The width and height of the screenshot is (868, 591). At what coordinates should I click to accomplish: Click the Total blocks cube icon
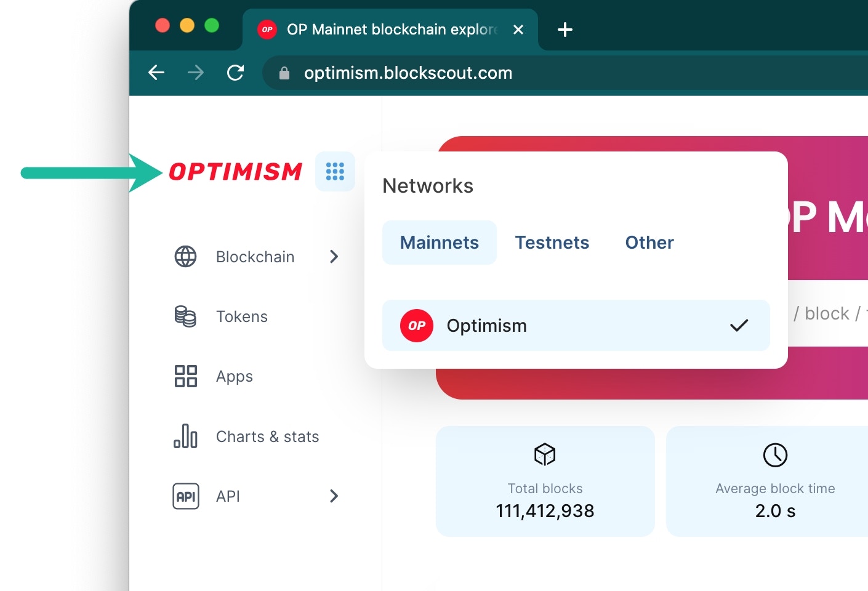pyautogui.click(x=545, y=454)
